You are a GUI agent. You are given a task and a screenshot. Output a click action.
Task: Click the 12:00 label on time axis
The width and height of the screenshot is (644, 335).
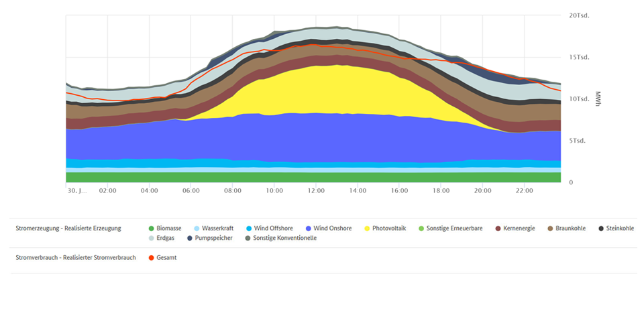coord(316,191)
